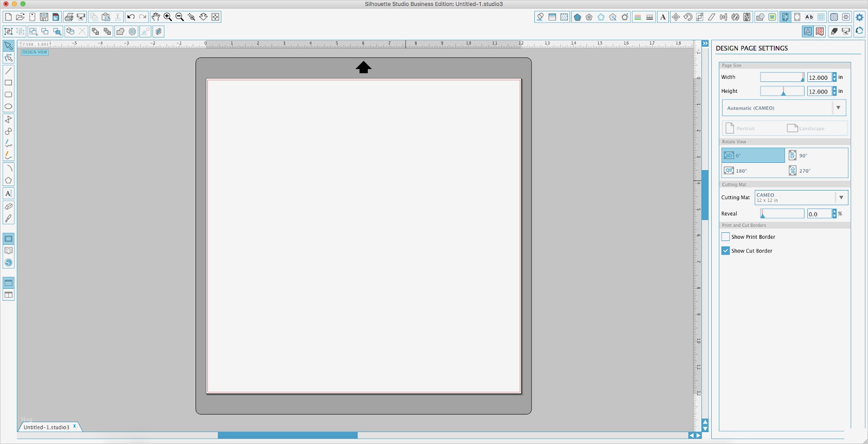Image resolution: width=868 pixels, height=444 pixels.
Task: Uncheck the Show Cut Border checkbox
Action: pos(726,251)
